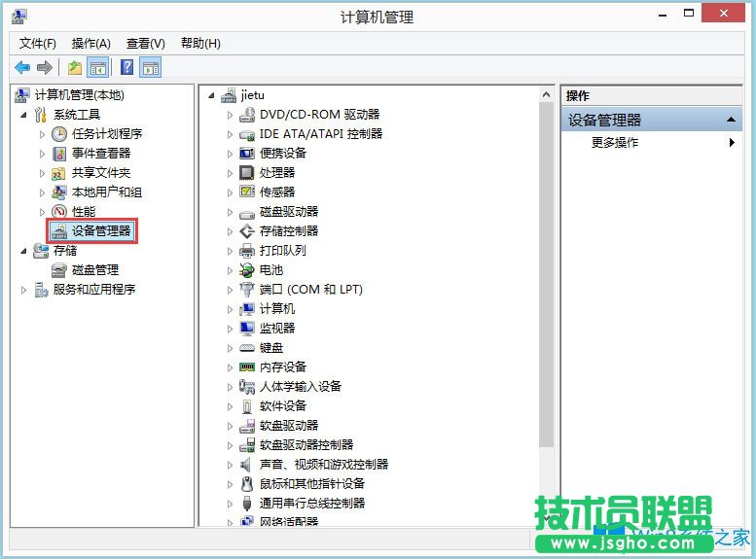Minimize the 计算机管理 window
Image resolution: width=756 pixels, height=559 pixels.
663,15
